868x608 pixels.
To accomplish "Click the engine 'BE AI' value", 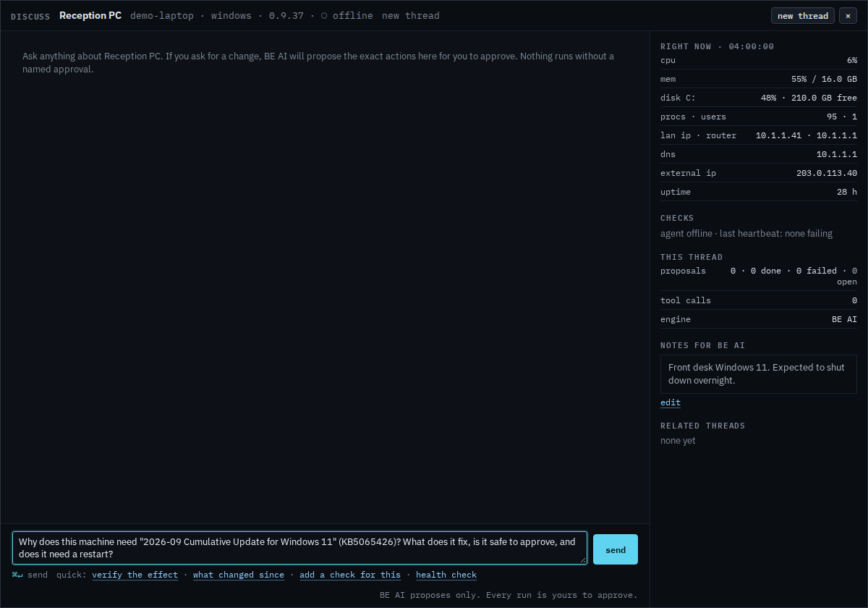I will (x=844, y=319).
